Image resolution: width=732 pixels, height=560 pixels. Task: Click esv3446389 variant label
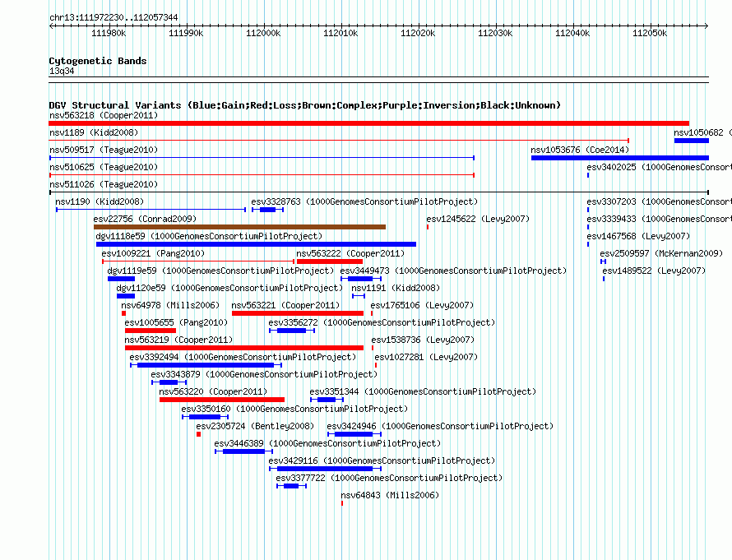[x=327, y=443]
